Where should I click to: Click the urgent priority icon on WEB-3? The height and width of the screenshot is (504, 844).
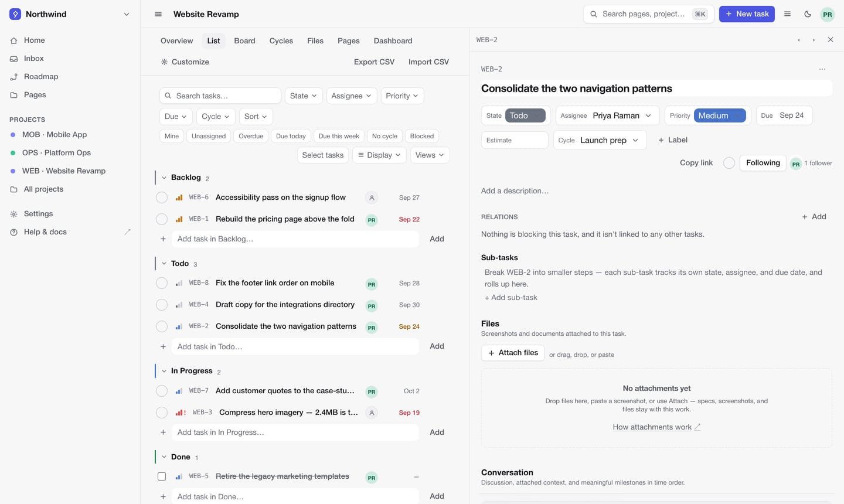click(181, 413)
